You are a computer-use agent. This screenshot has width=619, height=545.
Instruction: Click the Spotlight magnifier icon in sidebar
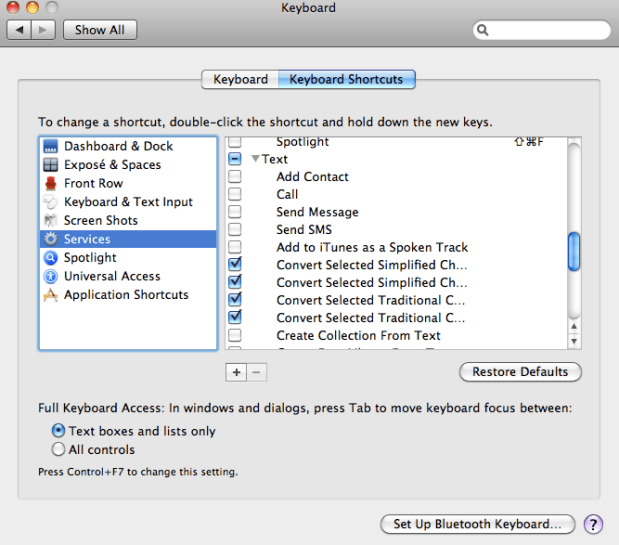(51, 257)
